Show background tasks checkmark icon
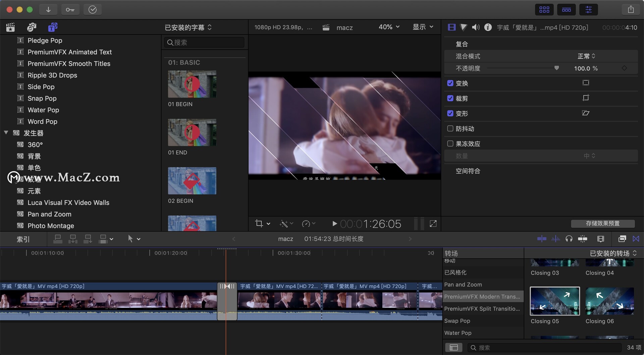This screenshot has width=644, height=355. [93, 10]
